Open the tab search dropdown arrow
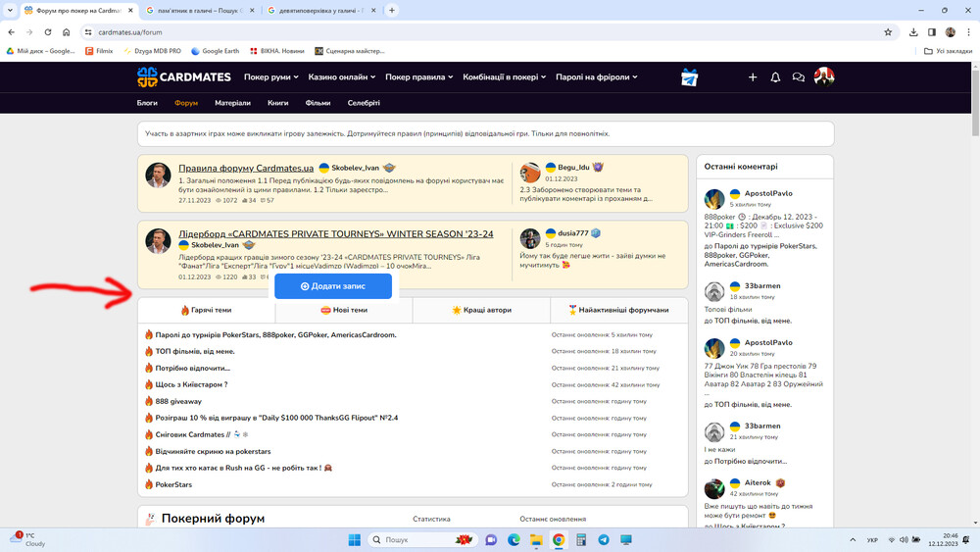 tap(10, 10)
